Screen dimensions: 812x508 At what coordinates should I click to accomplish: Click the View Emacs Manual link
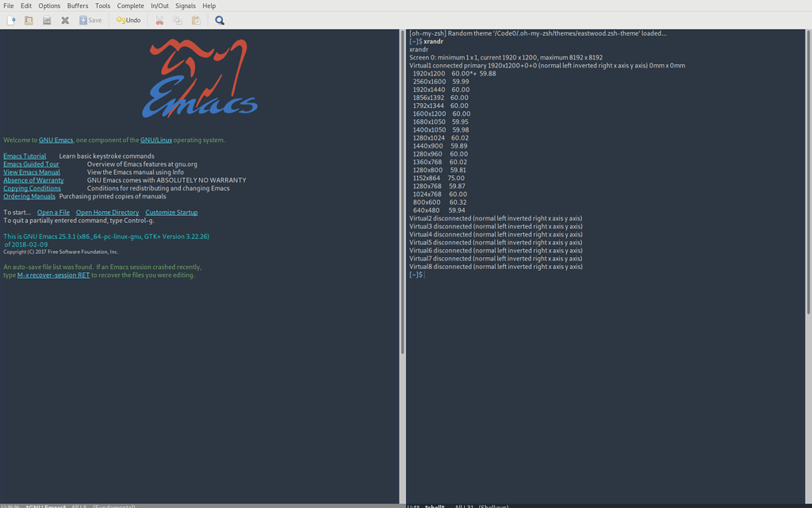31,171
